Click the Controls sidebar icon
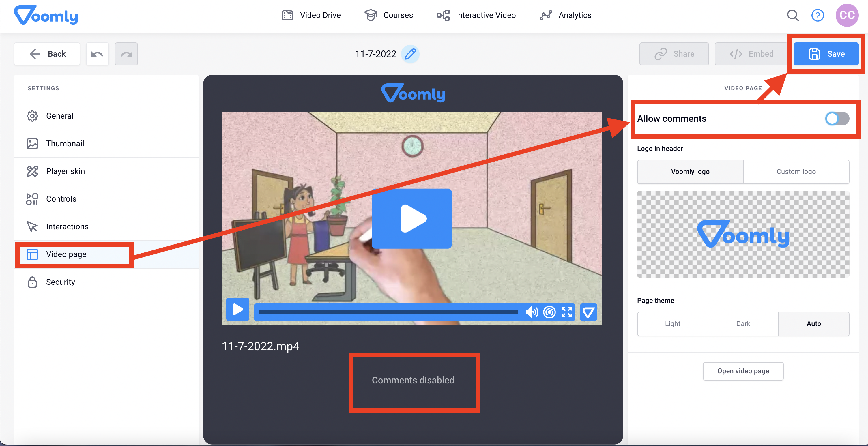The height and width of the screenshot is (446, 868). point(32,198)
